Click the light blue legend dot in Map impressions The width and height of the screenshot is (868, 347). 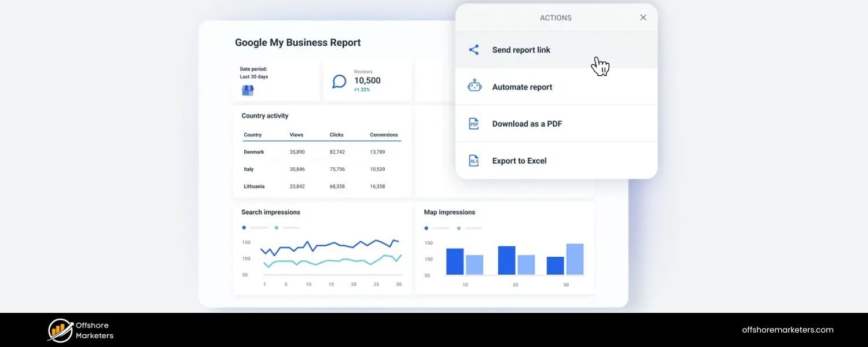[459, 228]
